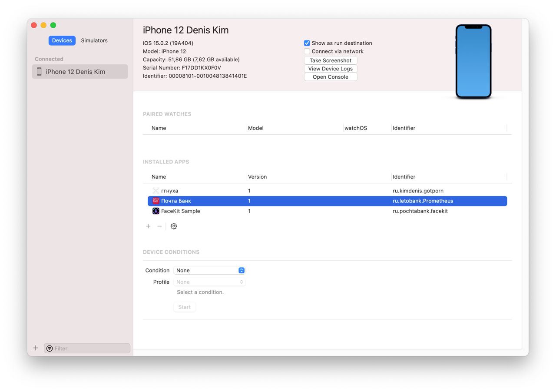Click Installed Apps Identifier column header
This screenshot has width=556, height=392.
tap(404, 177)
